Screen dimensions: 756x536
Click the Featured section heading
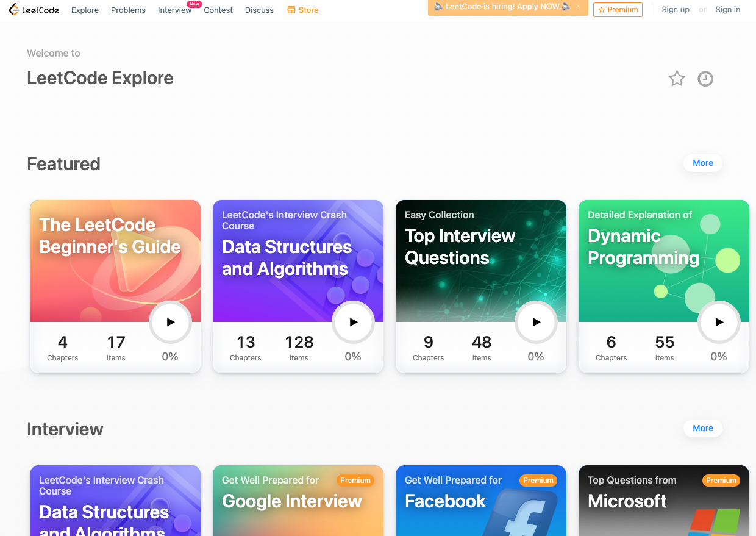pos(63,163)
